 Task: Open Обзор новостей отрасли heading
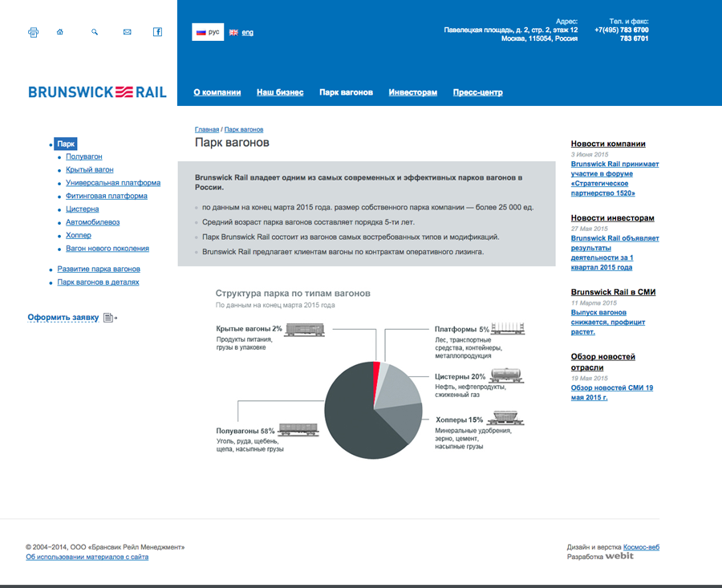pyautogui.click(x=602, y=362)
